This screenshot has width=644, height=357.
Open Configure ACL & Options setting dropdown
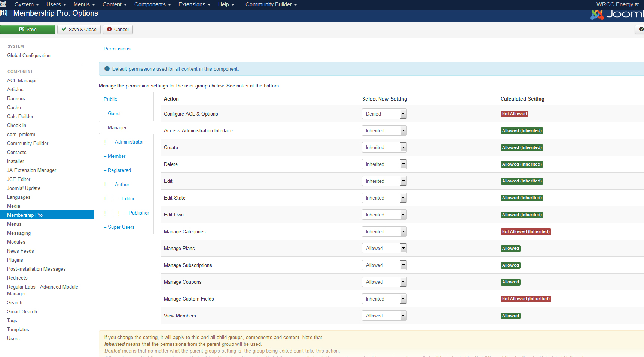tap(384, 114)
